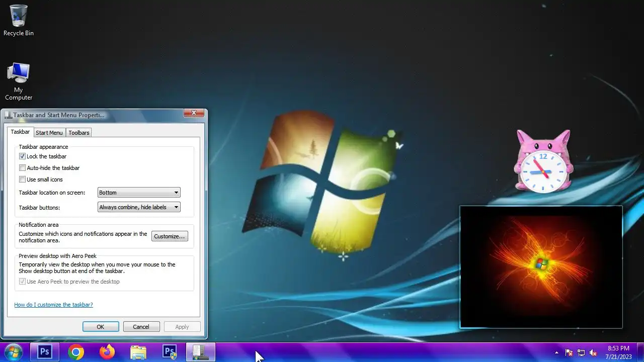Click the Show desktop button at taskbar end
Image resolution: width=644 pixels, height=362 pixels.
click(640, 352)
